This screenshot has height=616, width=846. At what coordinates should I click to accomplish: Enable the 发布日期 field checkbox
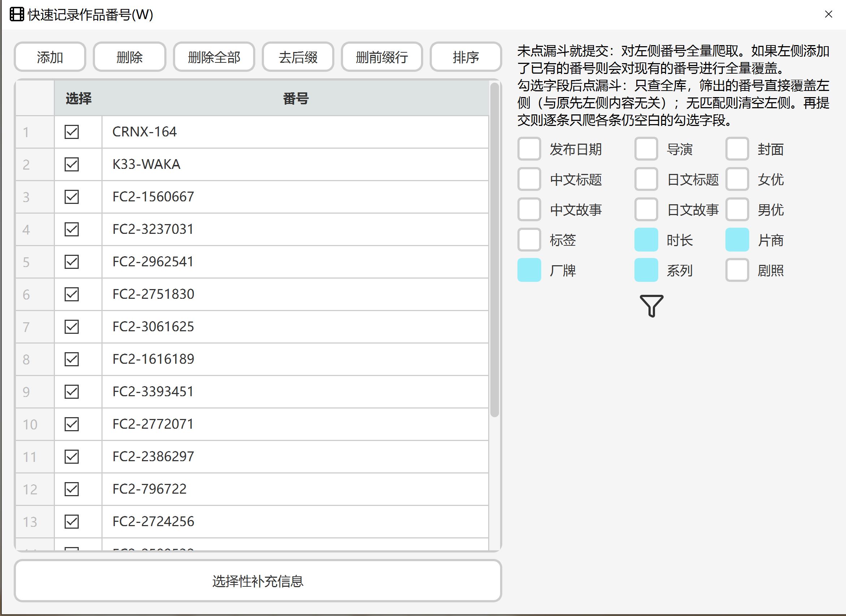[529, 149]
